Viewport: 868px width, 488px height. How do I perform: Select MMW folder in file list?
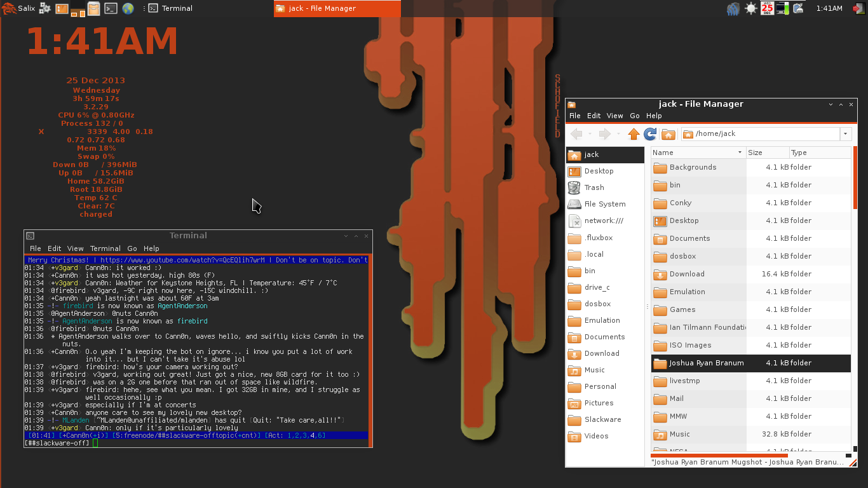tap(750, 416)
